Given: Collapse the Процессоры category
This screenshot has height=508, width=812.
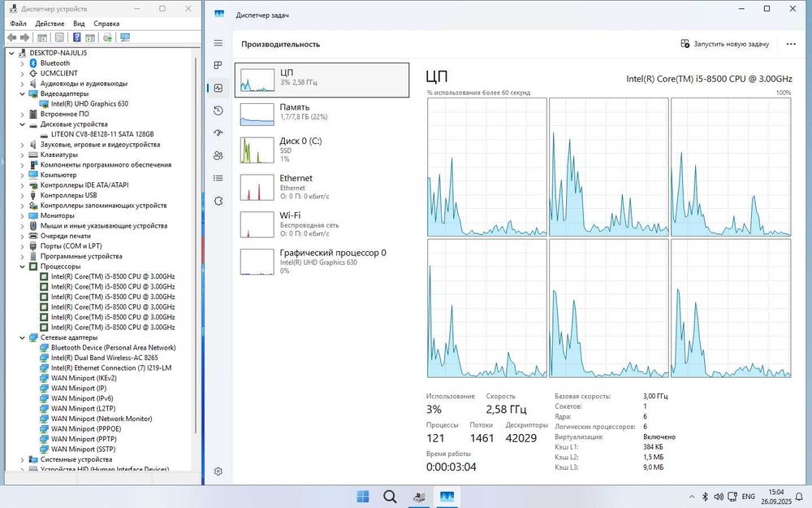Looking at the screenshot, I should (22, 267).
